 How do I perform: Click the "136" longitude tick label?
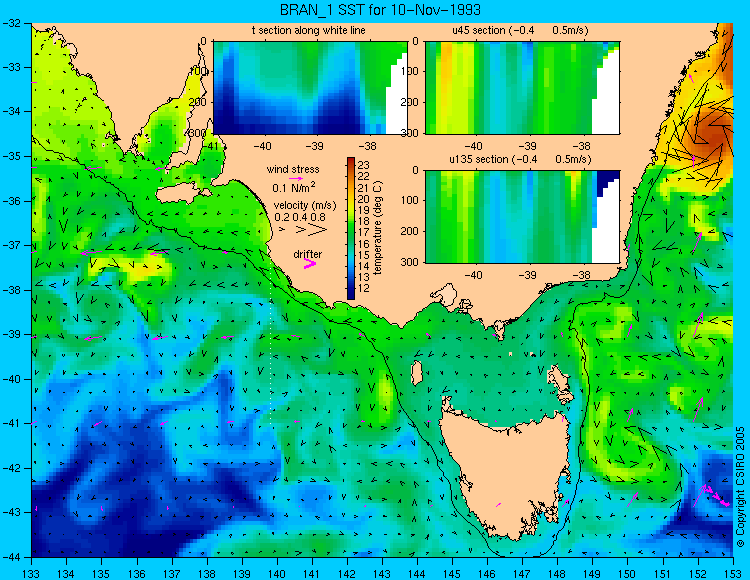tap(137, 573)
